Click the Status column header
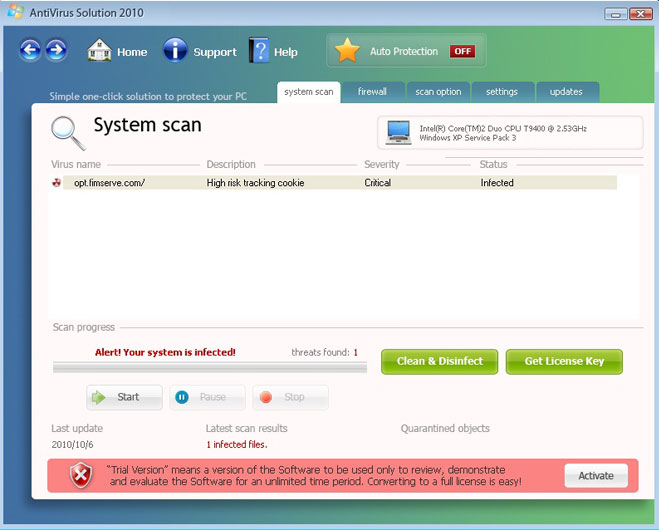The height and width of the screenshot is (530, 659). click(493, 164)
